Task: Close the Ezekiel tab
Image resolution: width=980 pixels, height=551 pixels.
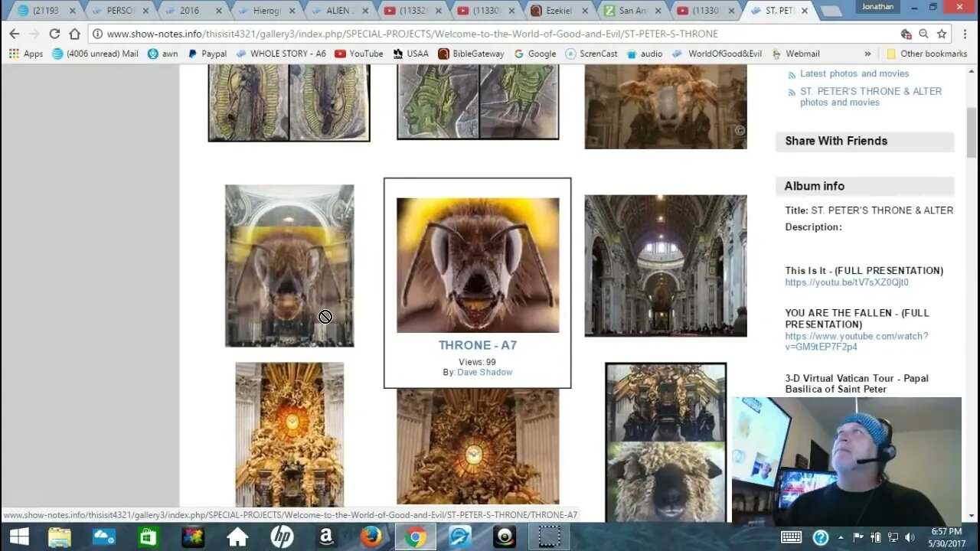Action: (585, 11)
